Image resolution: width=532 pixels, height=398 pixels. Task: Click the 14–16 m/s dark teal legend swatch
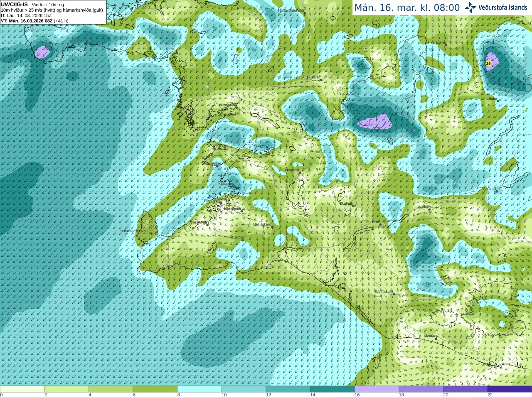332,389
